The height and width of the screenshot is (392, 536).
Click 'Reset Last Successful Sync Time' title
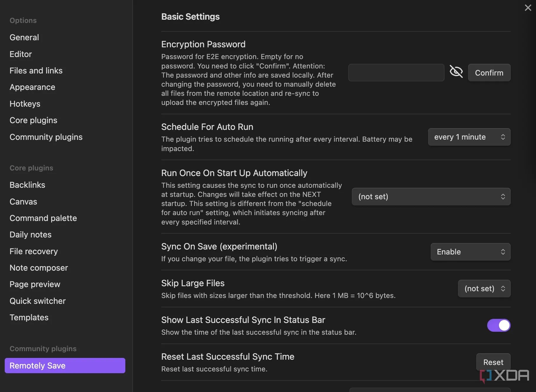click(228, 357)
